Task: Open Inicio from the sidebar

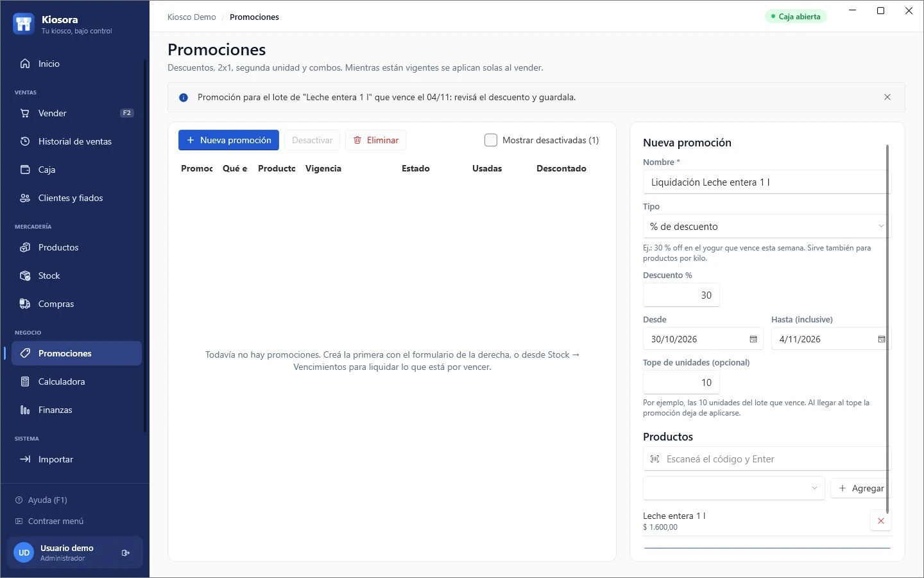Action: point(77,64)
